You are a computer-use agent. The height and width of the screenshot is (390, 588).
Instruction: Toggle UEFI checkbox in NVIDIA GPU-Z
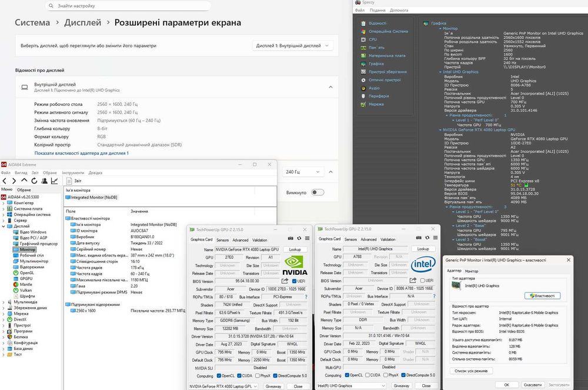[x=295, y=281]
